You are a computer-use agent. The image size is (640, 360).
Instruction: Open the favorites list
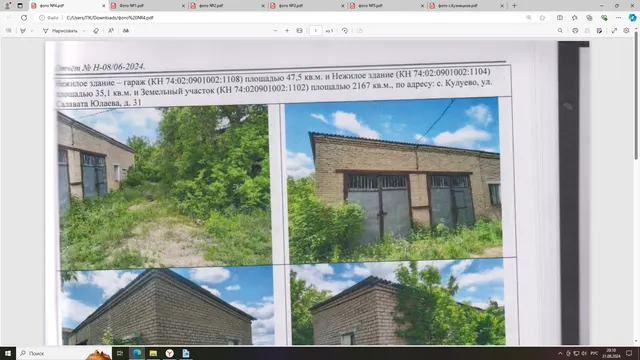pyautogui.click(x=575, y=18)
